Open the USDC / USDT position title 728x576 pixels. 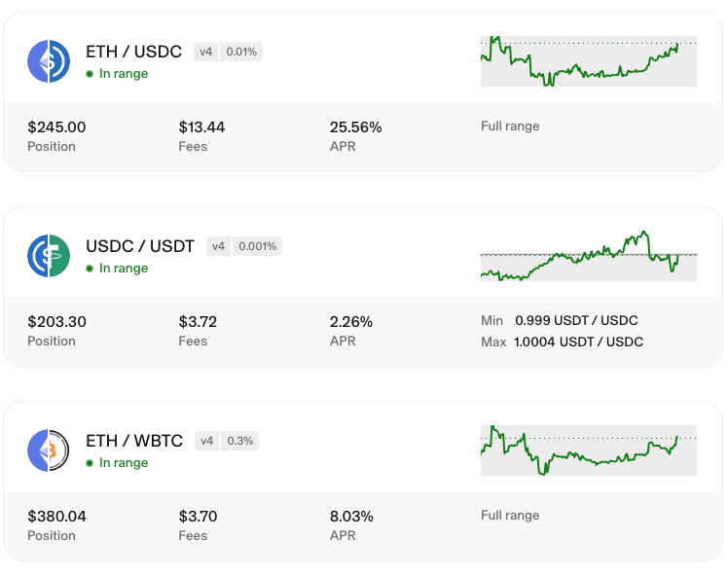coord(140,246)
